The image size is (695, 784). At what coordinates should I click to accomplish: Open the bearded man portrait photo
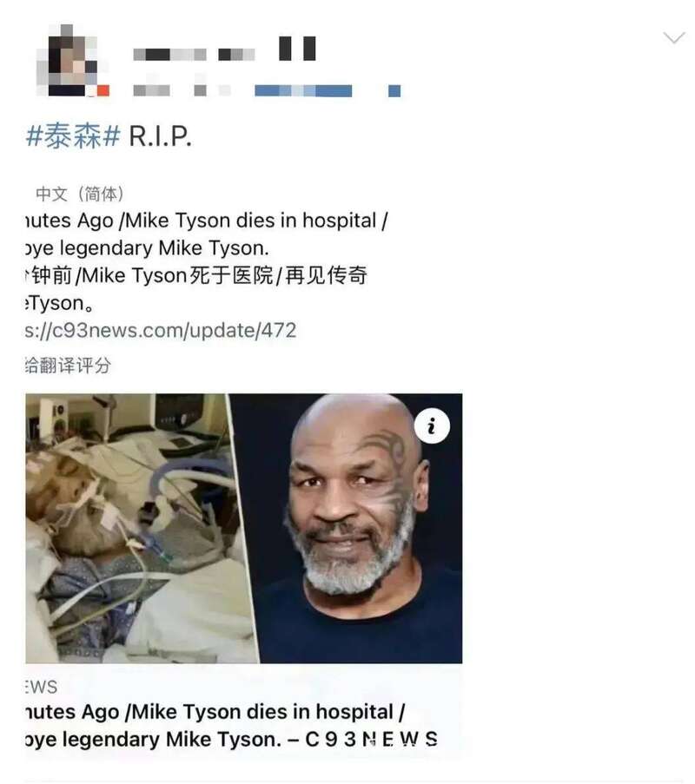click(x=353, y=529)
